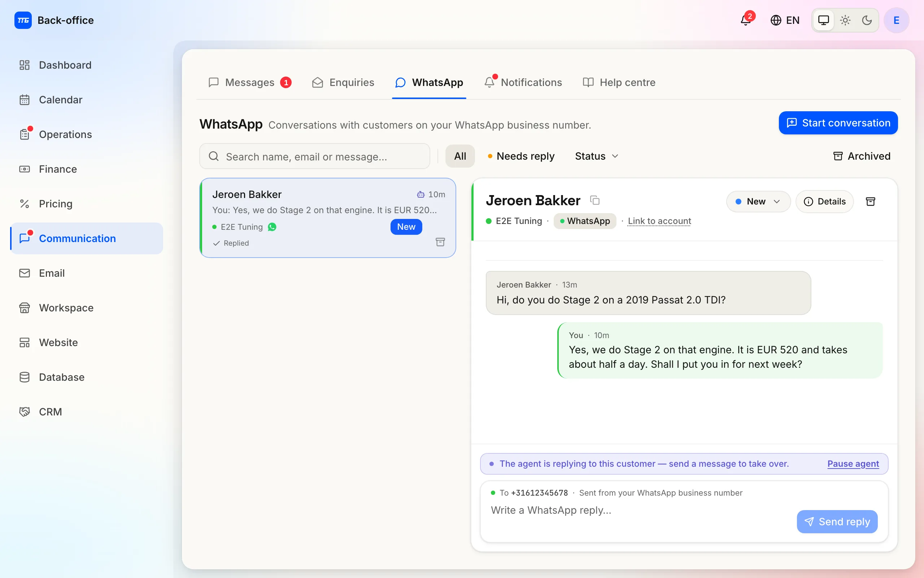This screenshot has width=924, height=578.
Task: Open Finance section in sidebar
Action: tap(87, 169)
